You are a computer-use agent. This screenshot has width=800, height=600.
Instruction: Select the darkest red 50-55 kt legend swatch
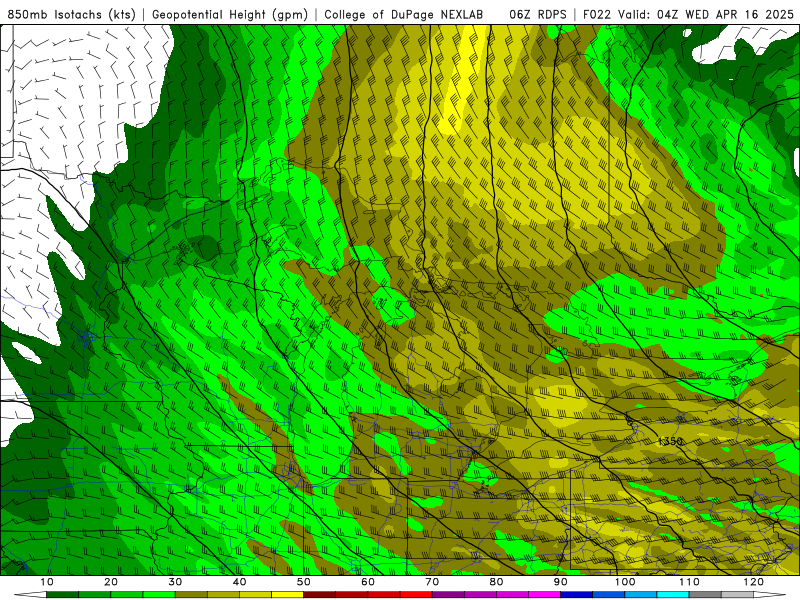coord(320,594)
